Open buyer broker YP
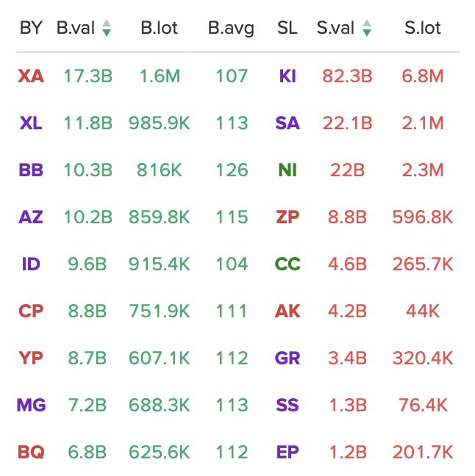The image size is (475, 476). [31, 358]
